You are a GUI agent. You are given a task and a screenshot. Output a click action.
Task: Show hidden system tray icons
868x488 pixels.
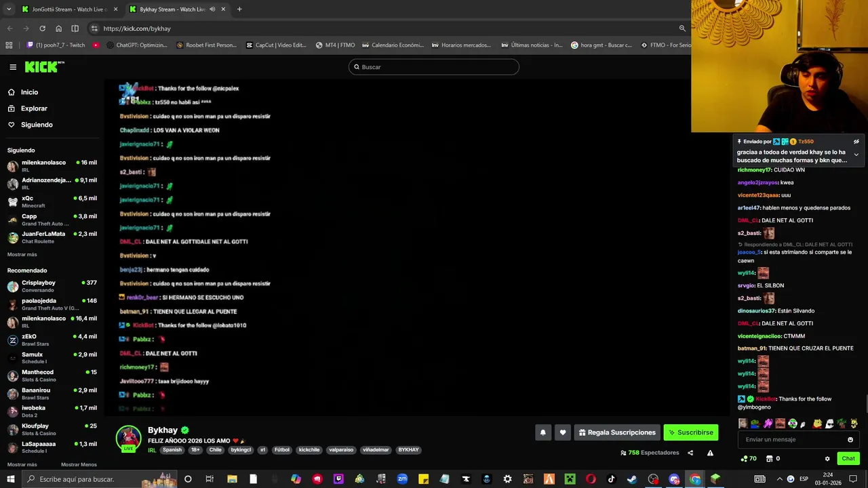click(x=778, y=479)
